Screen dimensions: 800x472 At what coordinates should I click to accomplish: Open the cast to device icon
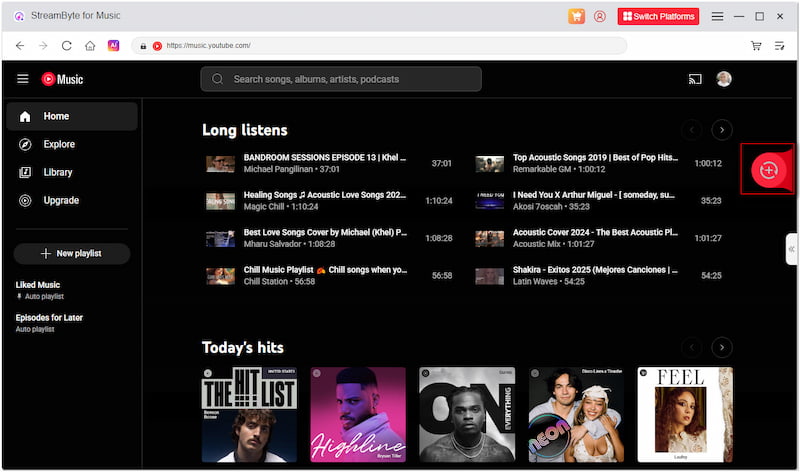click(x=695, y=79)
